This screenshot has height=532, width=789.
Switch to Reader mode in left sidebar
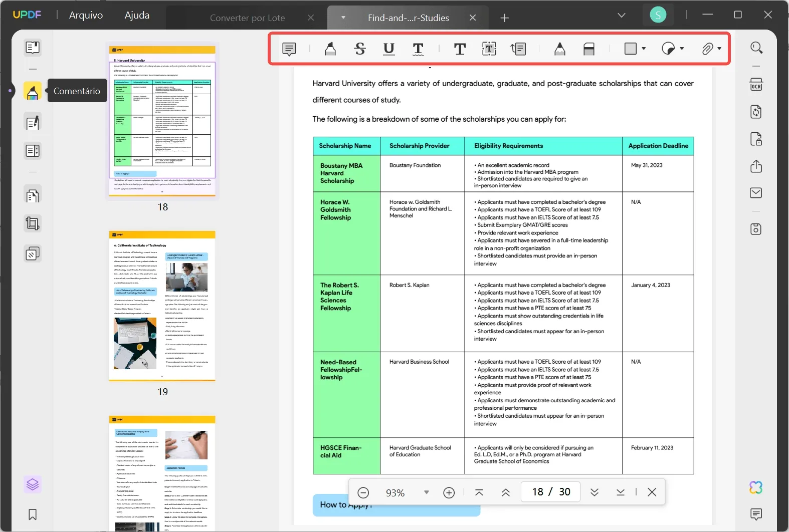33,48
